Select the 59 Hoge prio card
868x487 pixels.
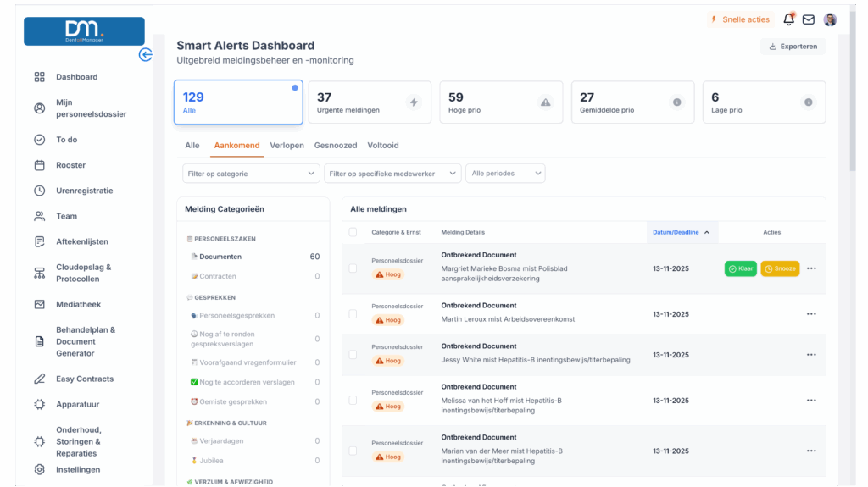pos(501,102)
